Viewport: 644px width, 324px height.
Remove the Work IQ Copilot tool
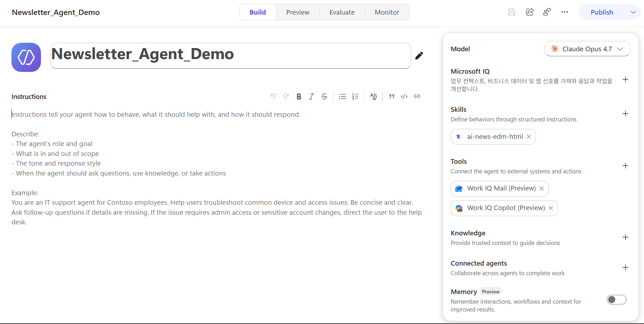point(551,208)
